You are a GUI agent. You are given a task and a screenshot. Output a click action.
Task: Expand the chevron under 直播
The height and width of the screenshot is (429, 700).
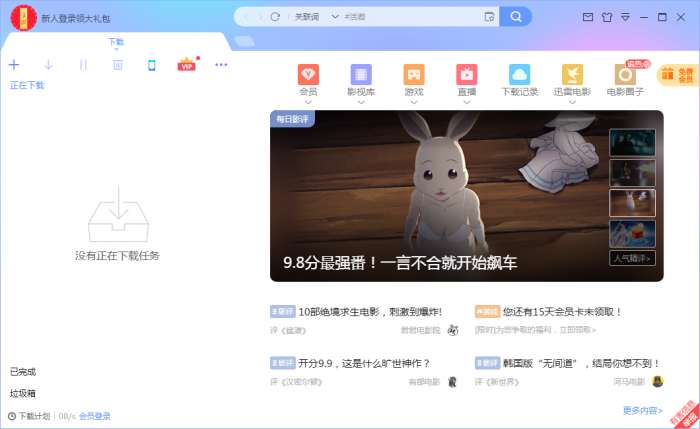[467, 102]
